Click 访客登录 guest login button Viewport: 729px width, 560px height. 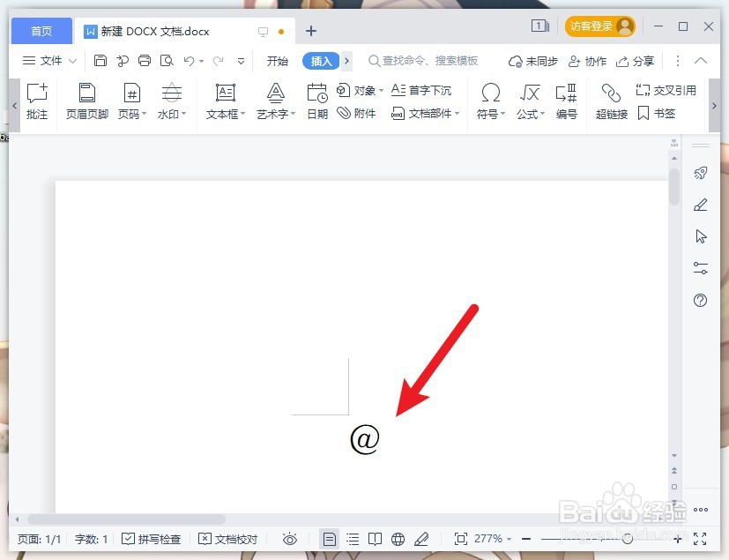click(599, 26)
